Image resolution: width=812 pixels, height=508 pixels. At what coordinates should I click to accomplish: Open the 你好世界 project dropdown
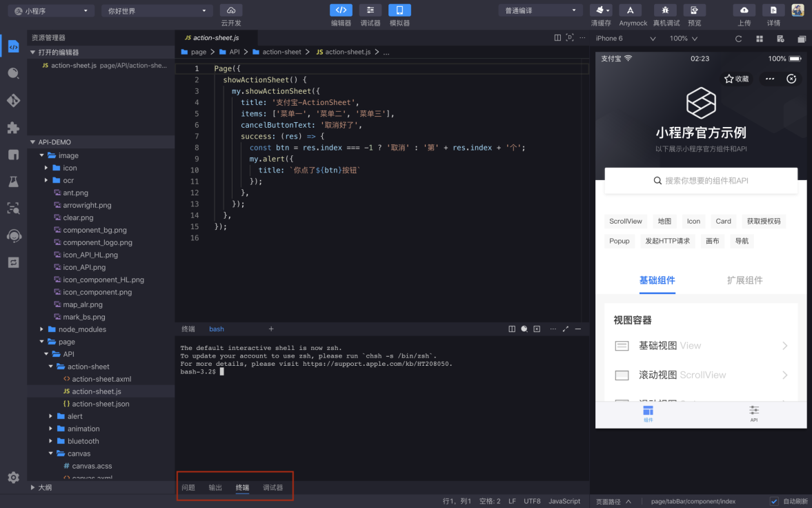tap(157, 10)
